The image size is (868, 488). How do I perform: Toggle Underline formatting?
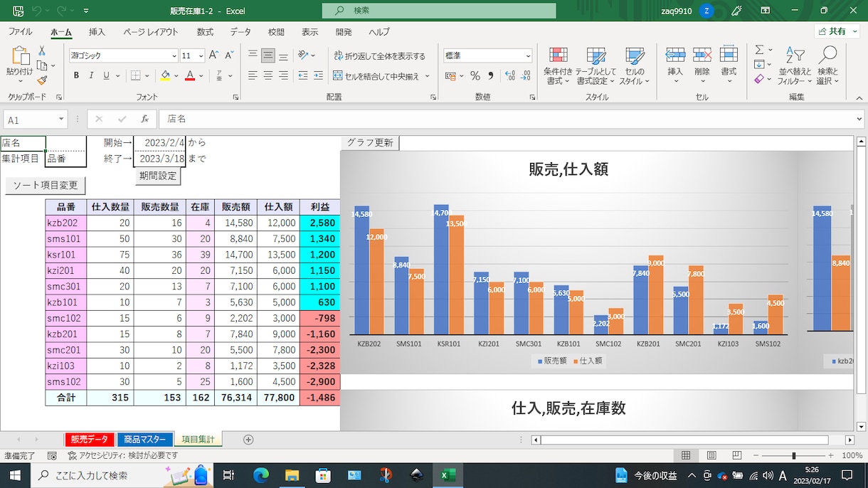tap(106, 75)
